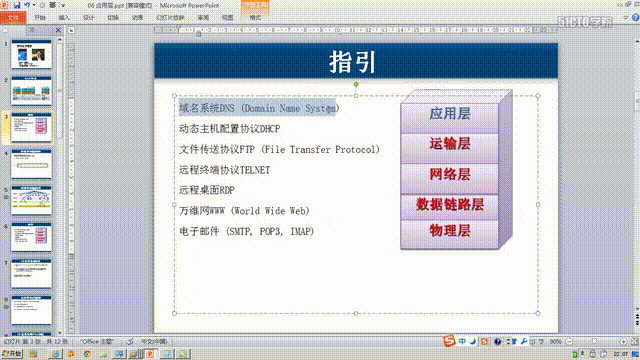Select slide 4 thumbnail
The height and width of the screenshot is (360, 640).
coord(31,164)
